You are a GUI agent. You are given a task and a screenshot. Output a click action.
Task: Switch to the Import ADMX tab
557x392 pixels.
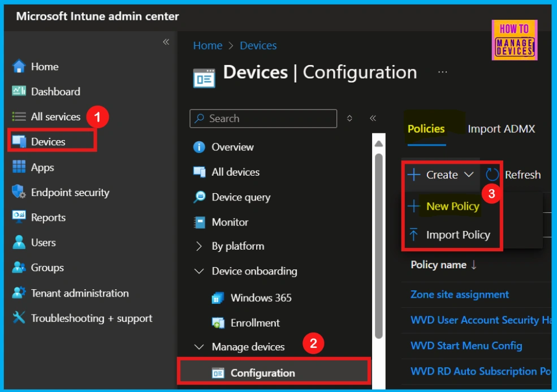pyautogui.click(x=501, y=129)
